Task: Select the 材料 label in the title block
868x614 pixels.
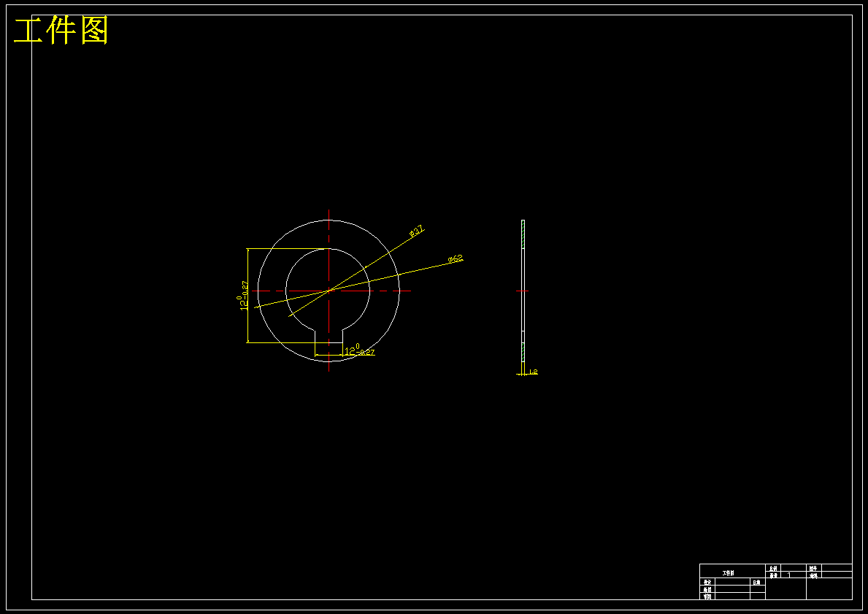Action: coord(813,576)
